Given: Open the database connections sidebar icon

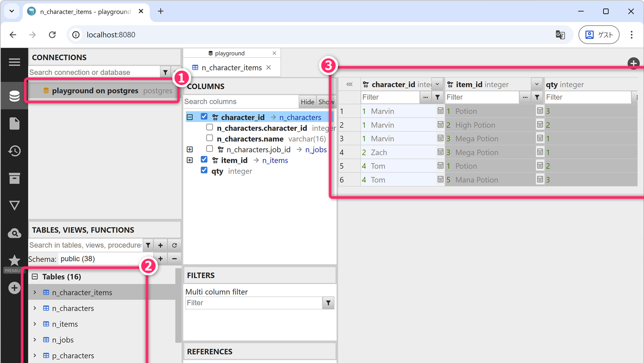Looking at the screenshot, I should [14, 96].
